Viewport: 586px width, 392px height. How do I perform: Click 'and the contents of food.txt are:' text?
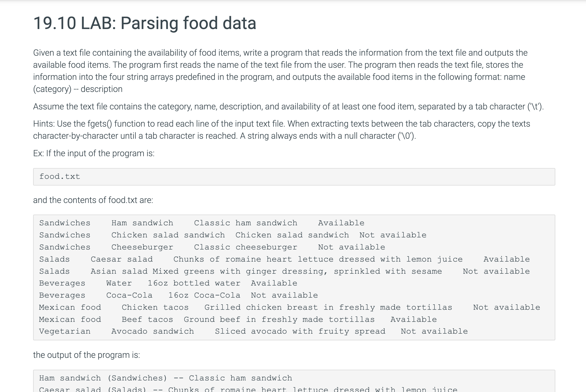pyautogui.click(x=93, y=200)
